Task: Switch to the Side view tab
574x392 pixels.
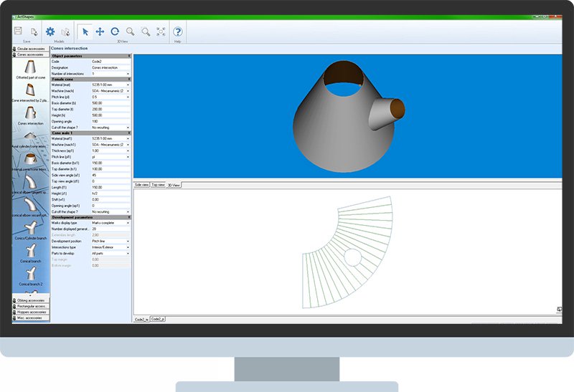Action: [x=141, y=185]
